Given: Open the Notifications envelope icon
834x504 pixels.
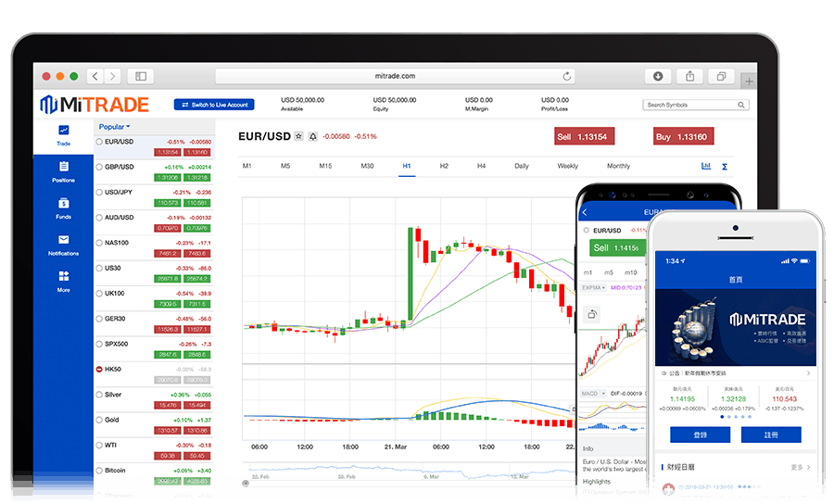Looking at the screenshot, I should tap(63, 240).
